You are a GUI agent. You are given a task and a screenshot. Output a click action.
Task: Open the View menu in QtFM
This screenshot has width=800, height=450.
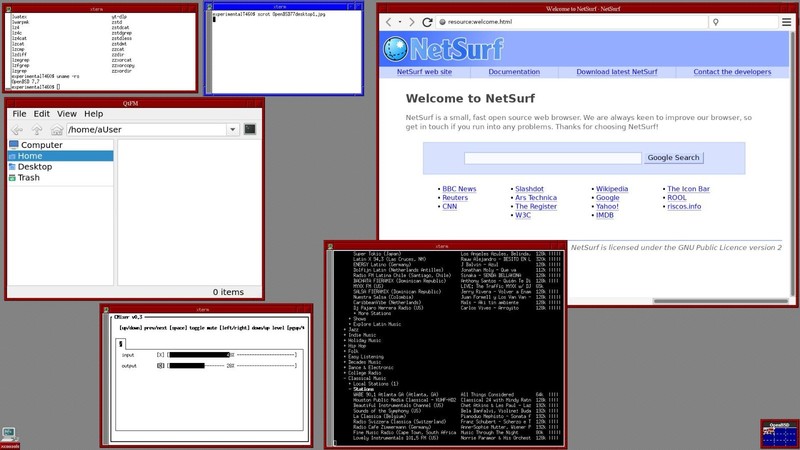click(66, 114)
